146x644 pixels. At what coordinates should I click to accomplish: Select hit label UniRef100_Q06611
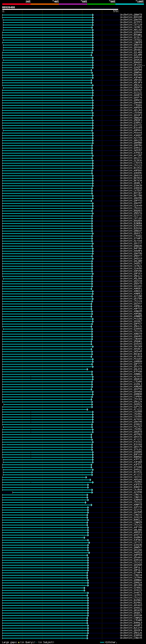coord(131,608)
